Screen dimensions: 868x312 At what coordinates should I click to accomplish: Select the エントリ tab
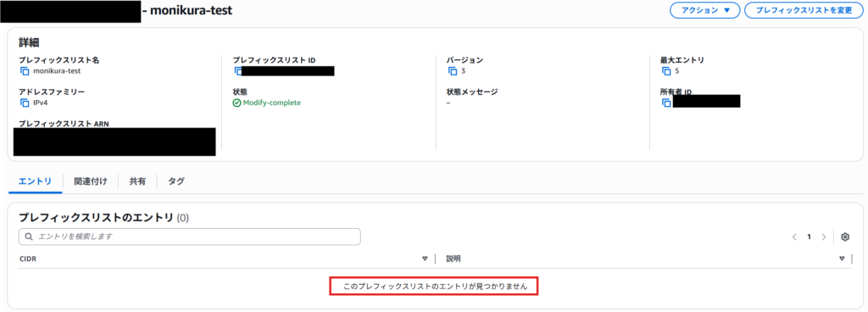coord(36,181)
